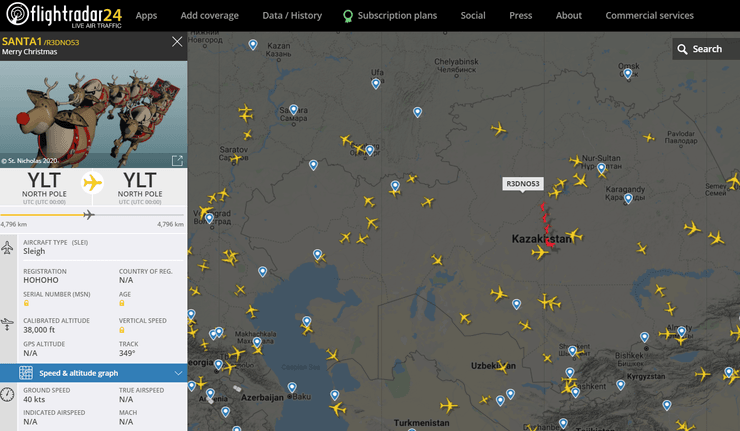
Task: Click the magnifier icon in Search box
Action: point(682,49)
